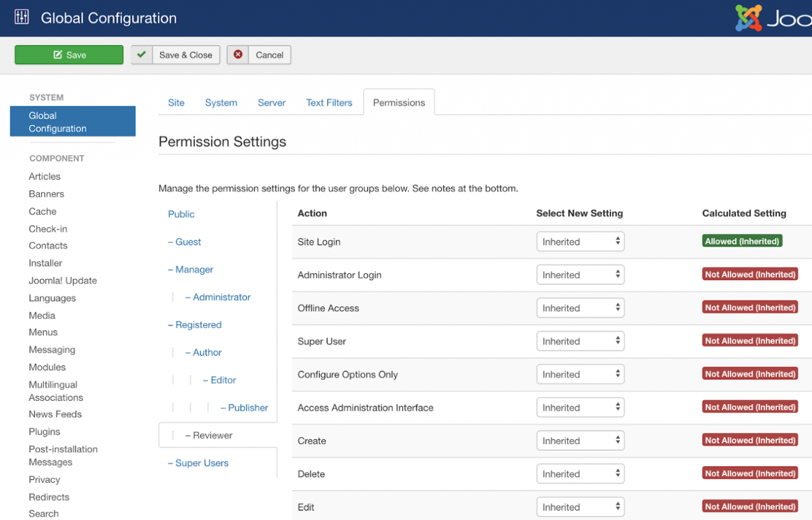
Task: Open the Delete setting dropdown
Action: [580, 474]
